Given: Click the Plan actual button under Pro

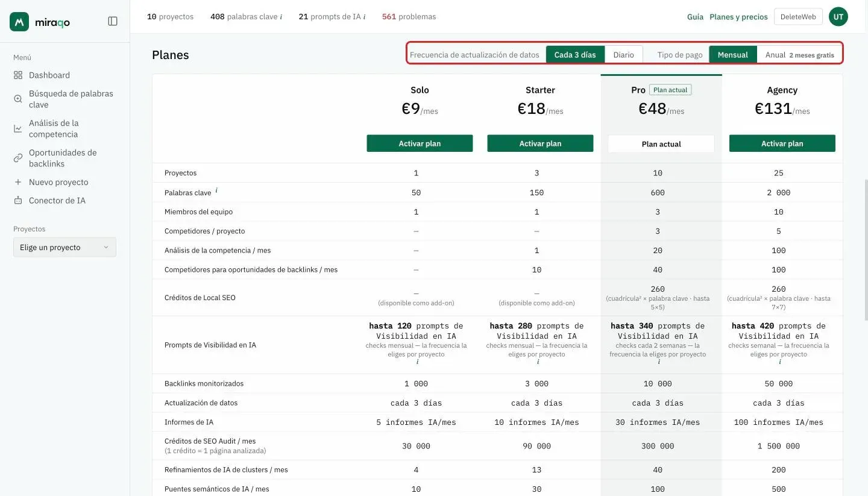Looking at the screenshot, I should 661,144.
